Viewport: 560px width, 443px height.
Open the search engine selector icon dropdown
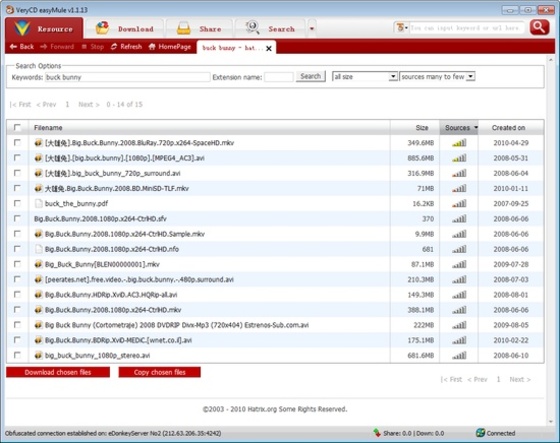click(402, 28)
